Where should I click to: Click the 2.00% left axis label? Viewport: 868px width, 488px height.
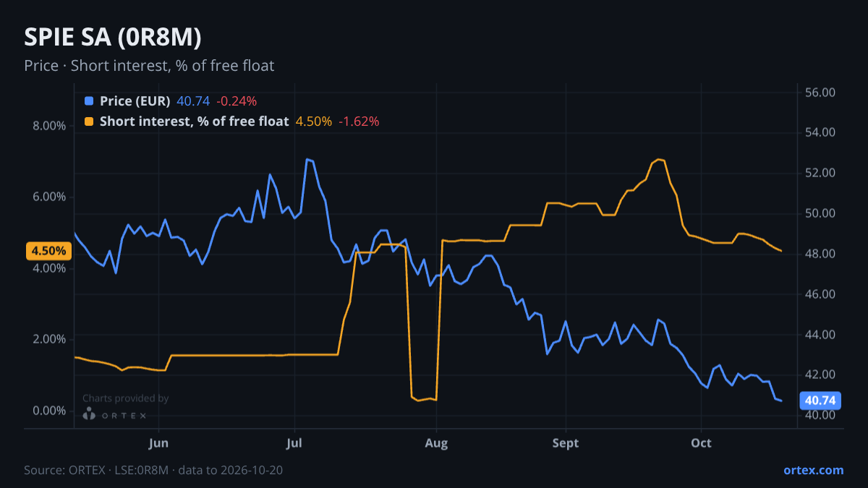pos(49,339)
